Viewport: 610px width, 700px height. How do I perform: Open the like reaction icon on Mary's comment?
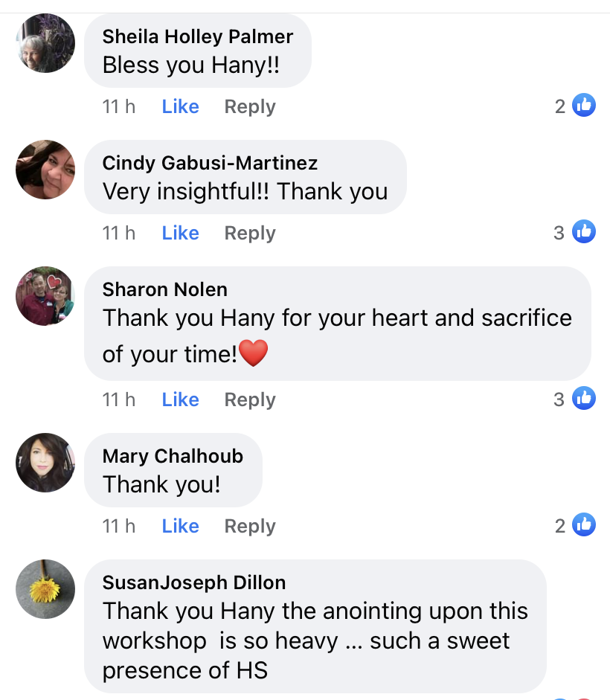pyautogui.click(x=584, y=524)
